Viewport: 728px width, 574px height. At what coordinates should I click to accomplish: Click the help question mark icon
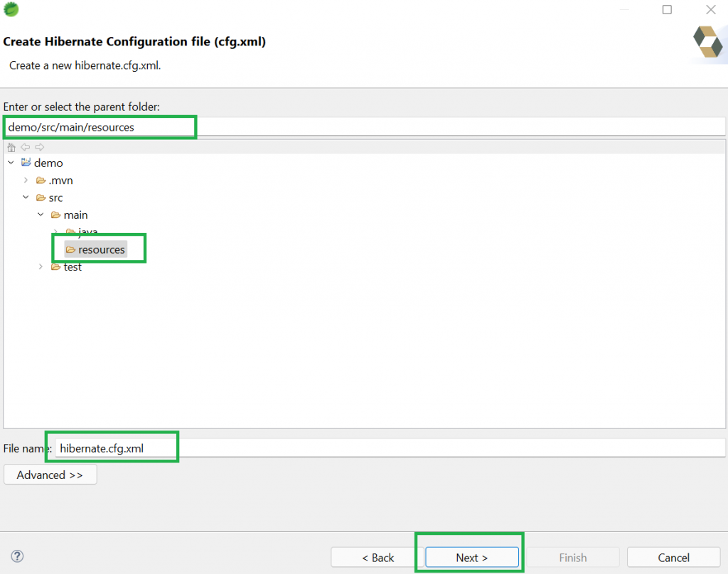17,556
